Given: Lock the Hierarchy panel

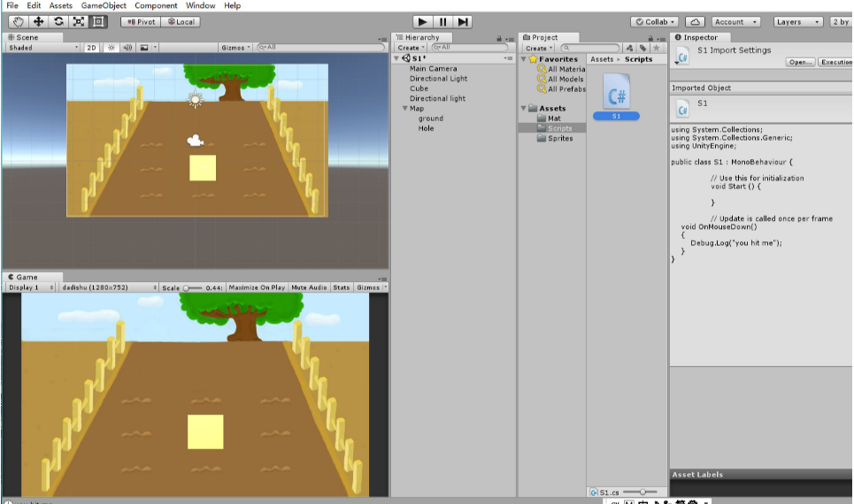Looking at the screenshot, I should (x=499, y=39).
